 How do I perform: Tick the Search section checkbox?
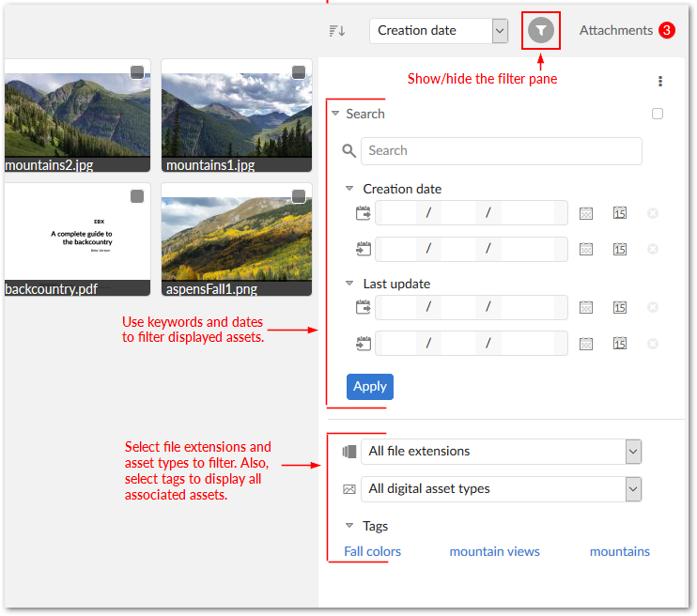(x=658, y=114)
